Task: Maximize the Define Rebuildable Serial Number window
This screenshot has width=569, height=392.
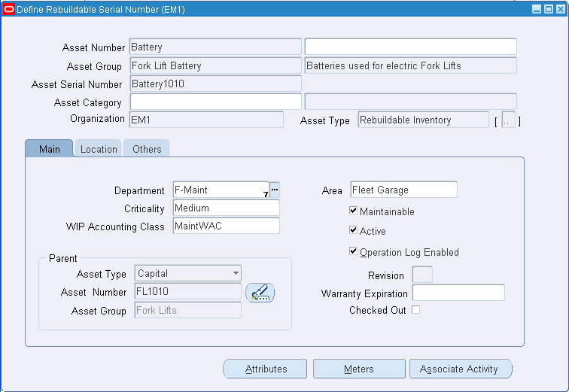Action: [x=549, y=9]
